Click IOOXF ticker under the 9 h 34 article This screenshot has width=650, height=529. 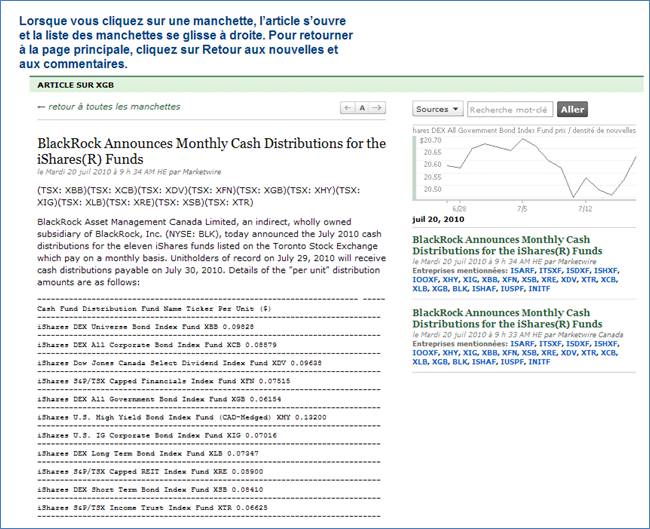coord(425,280)
